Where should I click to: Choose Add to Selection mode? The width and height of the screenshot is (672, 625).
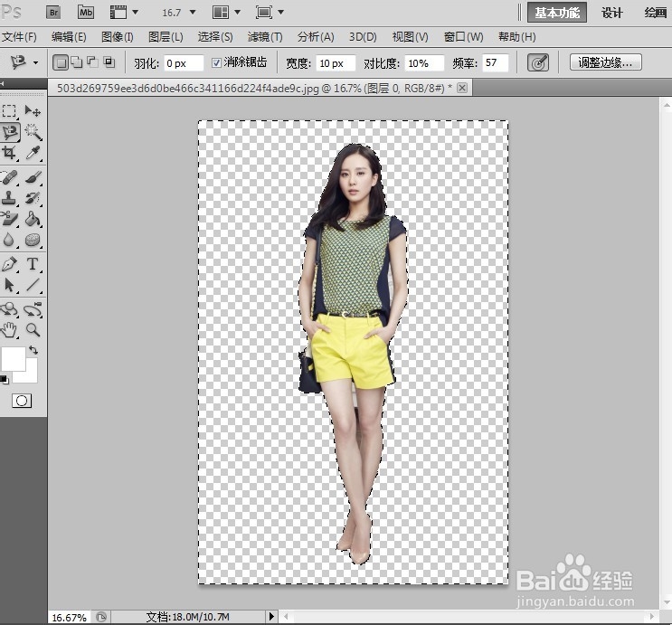(x=77, y=62)
